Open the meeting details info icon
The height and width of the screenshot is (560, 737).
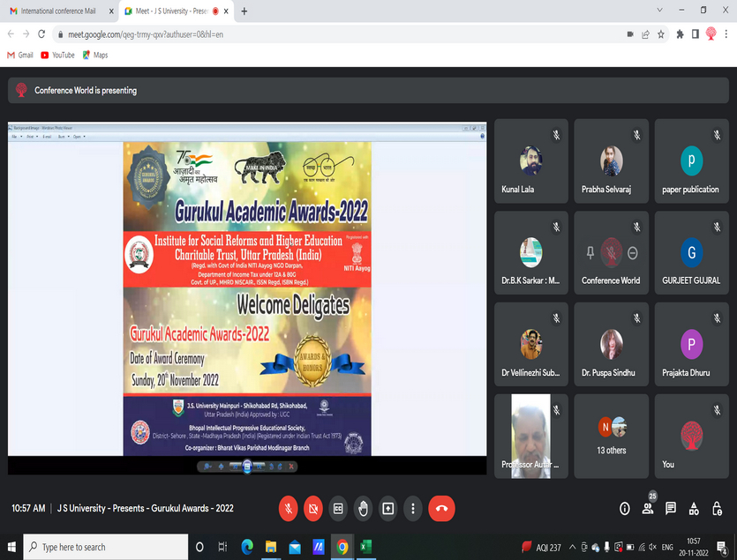pos(625,508)
